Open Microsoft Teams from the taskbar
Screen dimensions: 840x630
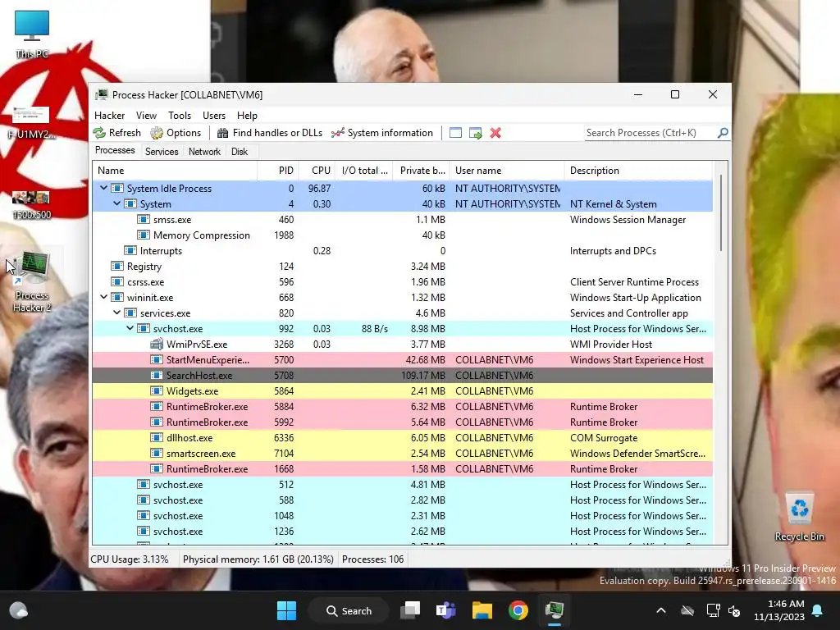445,610
